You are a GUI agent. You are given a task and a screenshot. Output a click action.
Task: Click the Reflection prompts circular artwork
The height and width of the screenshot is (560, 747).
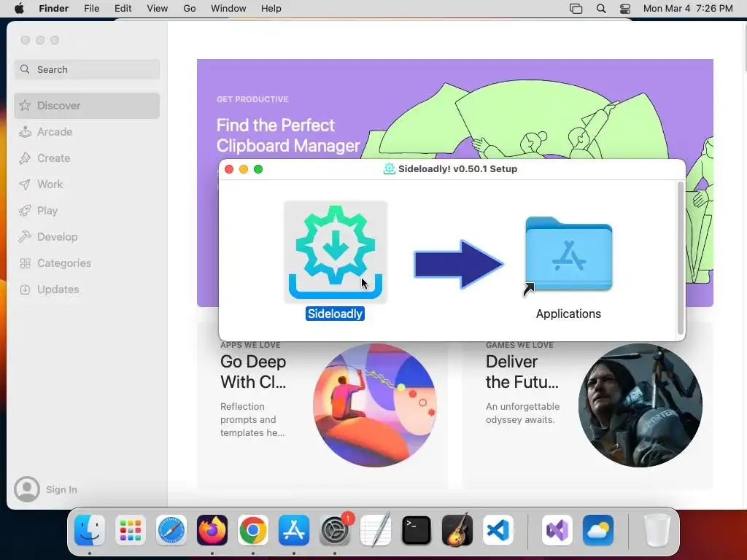pos(375,405)
